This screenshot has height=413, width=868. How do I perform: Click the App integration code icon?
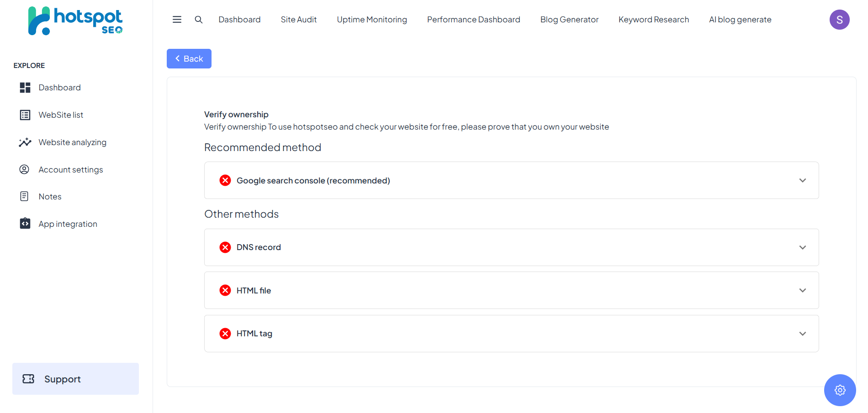point(25,224)
